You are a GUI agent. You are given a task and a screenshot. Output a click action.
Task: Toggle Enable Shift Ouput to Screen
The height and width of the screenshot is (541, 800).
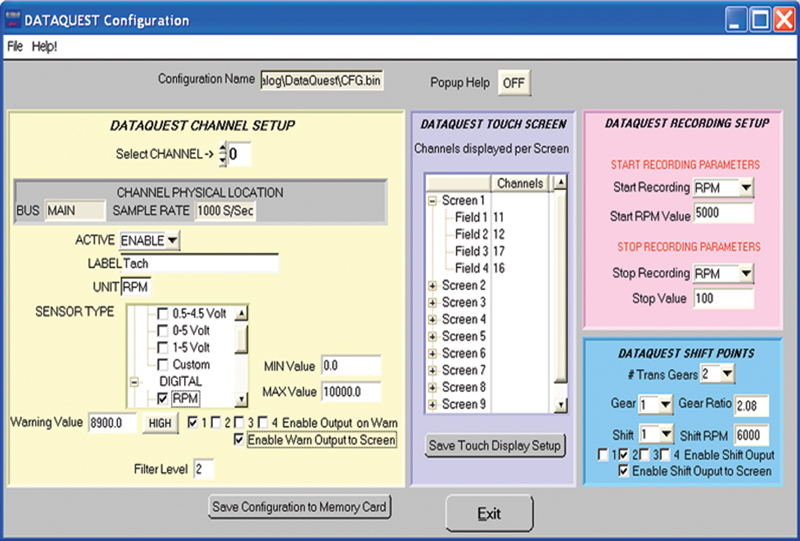point(623,471)
